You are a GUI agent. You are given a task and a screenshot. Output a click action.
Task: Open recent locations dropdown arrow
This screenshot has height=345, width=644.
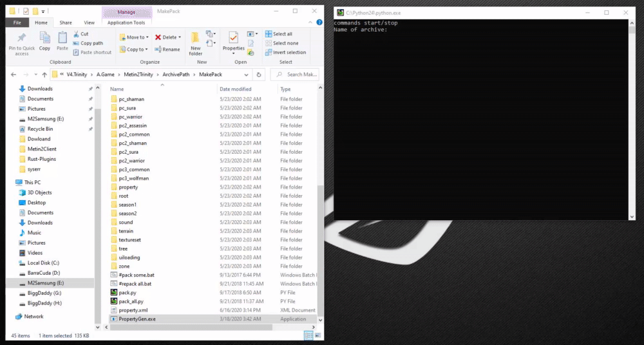coord(35,75)
